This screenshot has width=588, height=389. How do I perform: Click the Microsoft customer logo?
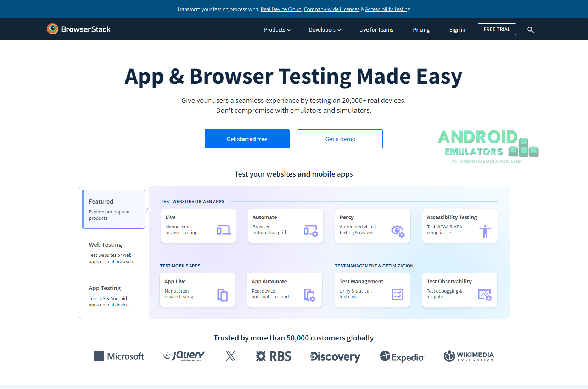119,356
